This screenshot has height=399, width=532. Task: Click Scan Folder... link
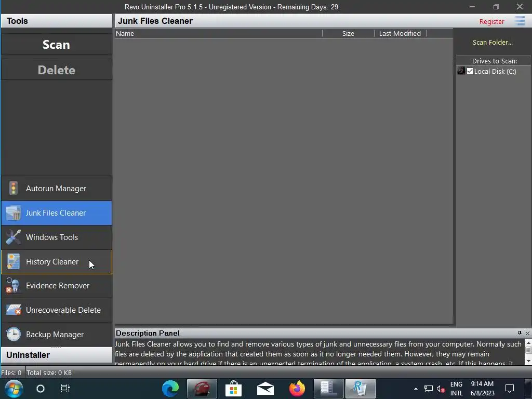tap(493, 43)
